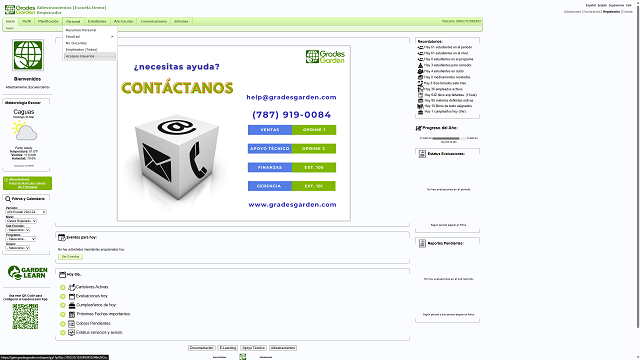Image resolution: width=640 pixels, height=360 pixels.
Task: Click the Estatus Evaluaciones document icon
Action: [x=422, y=154]
